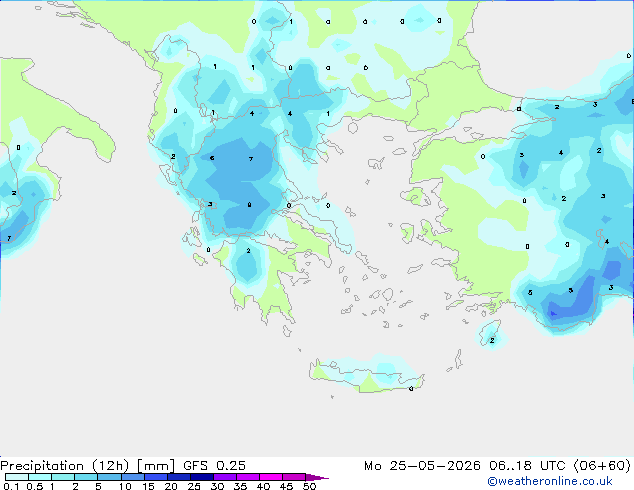Pick the 10–15 mm legend color box
Screen dimensions: 634x490
[x=132, y=477]
